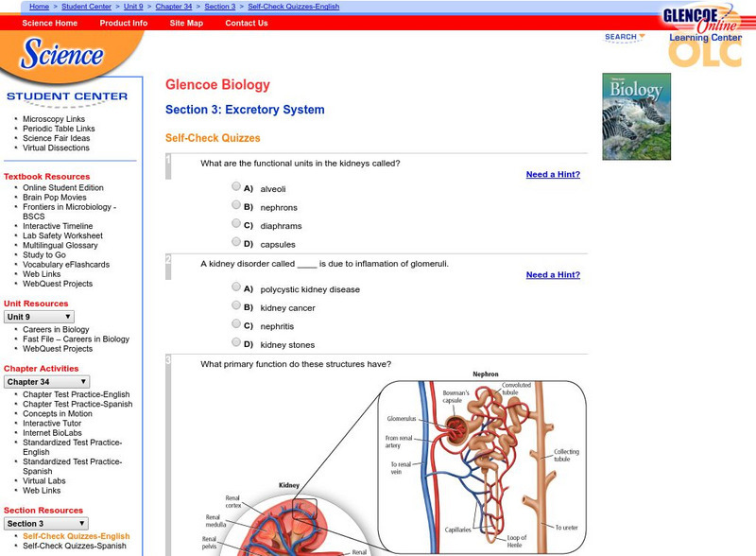Open Periodic Table Links
The image size is (756, 556).
pos(59,129)
